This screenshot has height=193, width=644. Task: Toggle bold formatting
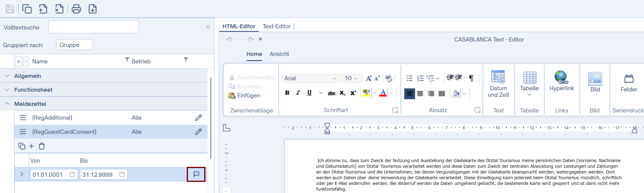[287, 93]
